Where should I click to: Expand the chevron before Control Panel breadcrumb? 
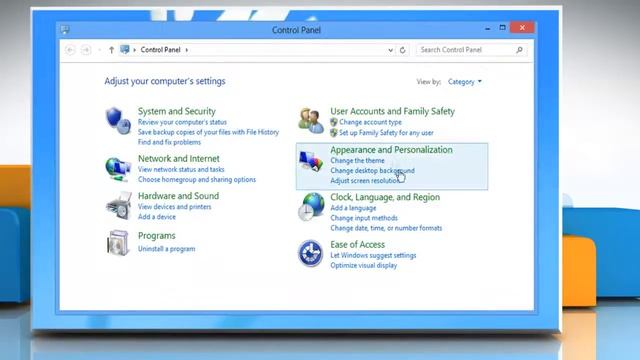click(x=135, y=50)
